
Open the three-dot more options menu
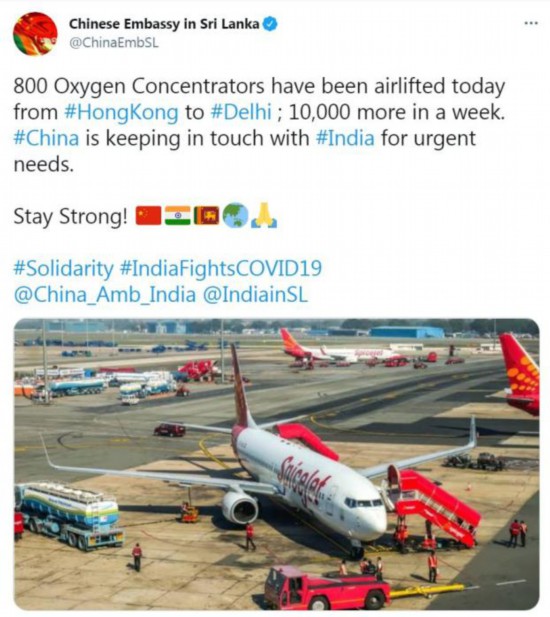pos(531,23)
